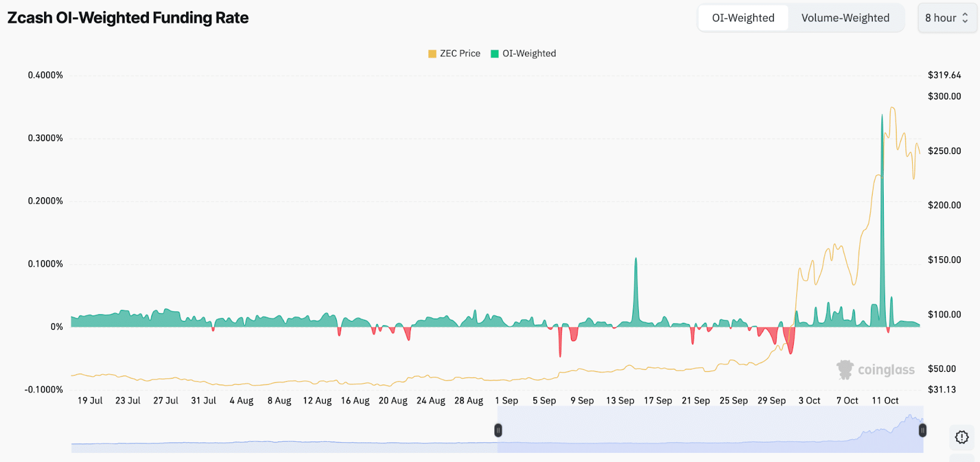Viewport: 980px width, 462px height.
Task: Open the 8 hour interval dropdown
Action: pos(947,18)
